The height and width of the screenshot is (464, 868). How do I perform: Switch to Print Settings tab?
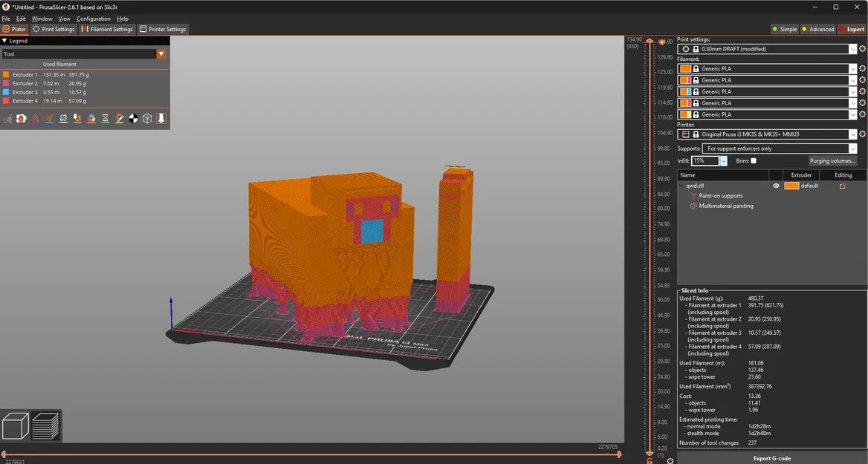coord(54,29)
